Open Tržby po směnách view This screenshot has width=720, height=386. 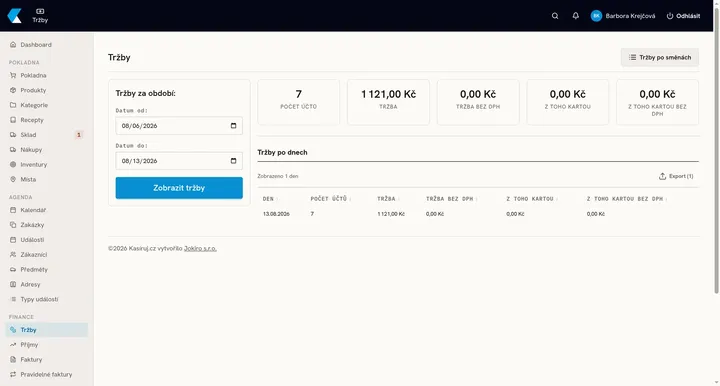[x=660, y=57]
